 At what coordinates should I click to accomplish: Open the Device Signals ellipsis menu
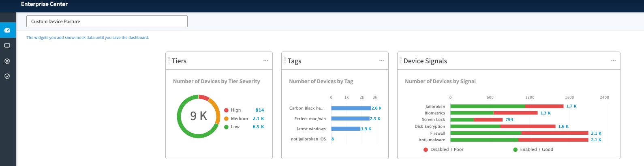click(x=613, y=61)
